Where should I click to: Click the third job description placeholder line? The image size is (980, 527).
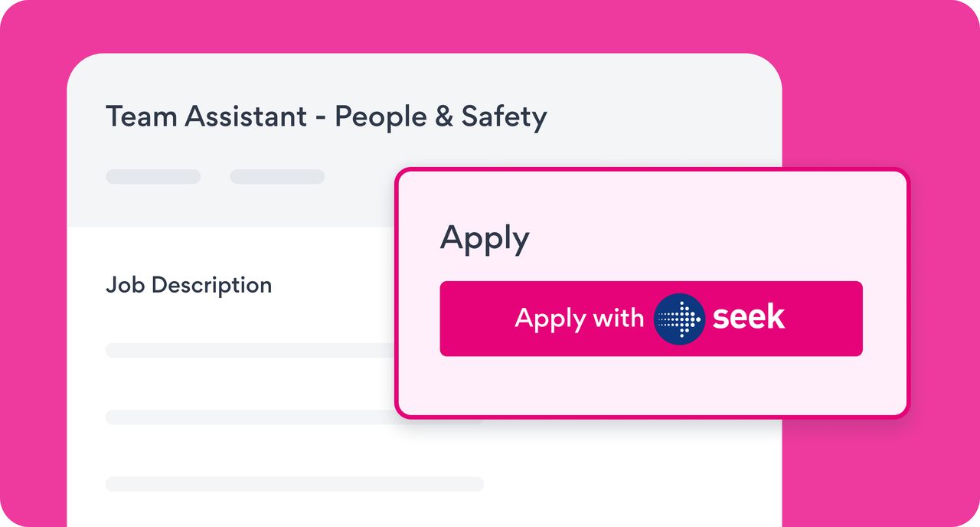tap(294, 484)
